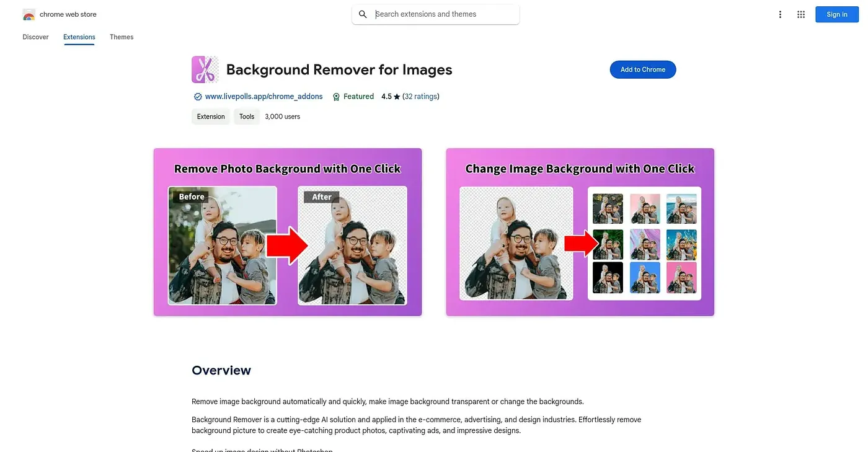Open the three-dot more options menu

pos(781,14)
